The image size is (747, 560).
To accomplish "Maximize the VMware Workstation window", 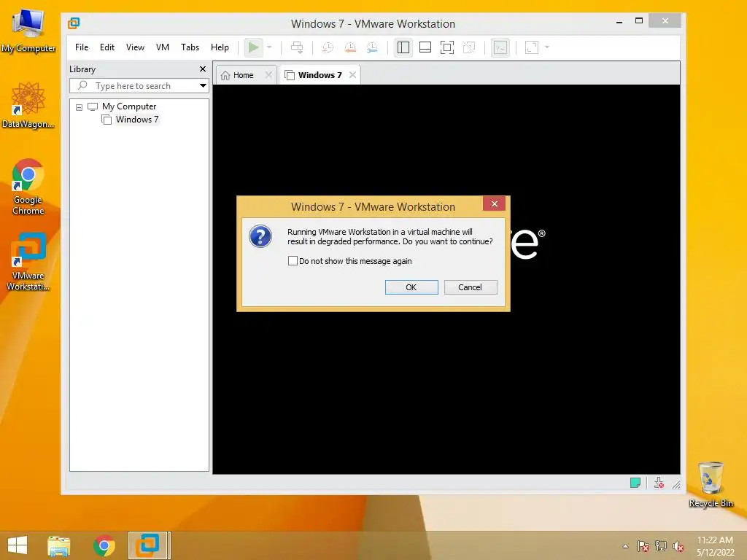I will (639, 20).
